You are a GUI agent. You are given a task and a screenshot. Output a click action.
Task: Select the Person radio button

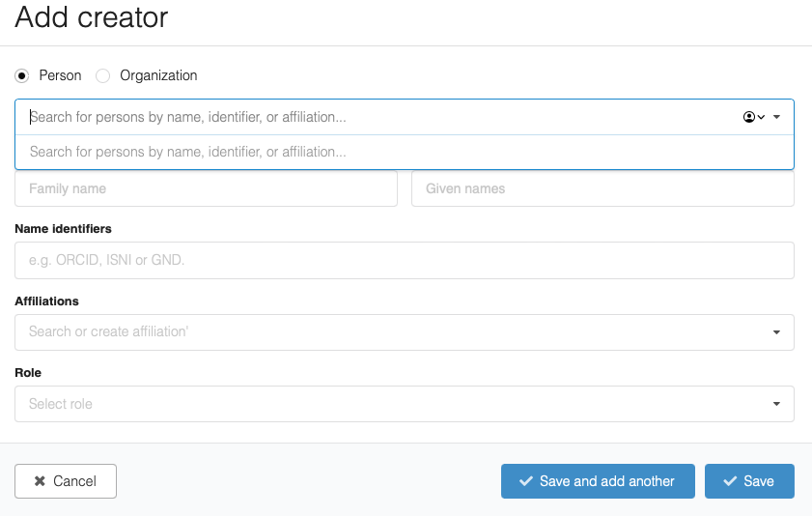click(22, 75)
